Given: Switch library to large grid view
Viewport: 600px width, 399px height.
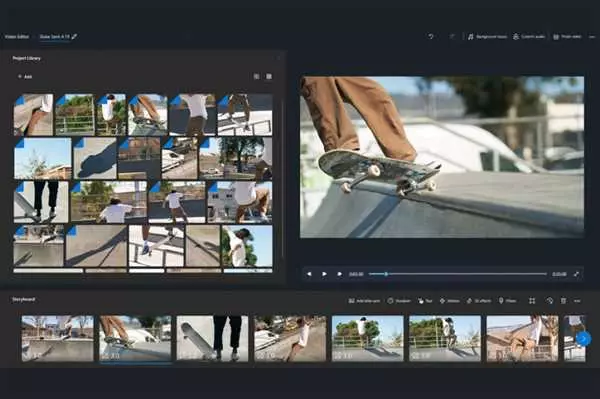Looking at the screenshot, I should tap(269, 77).
